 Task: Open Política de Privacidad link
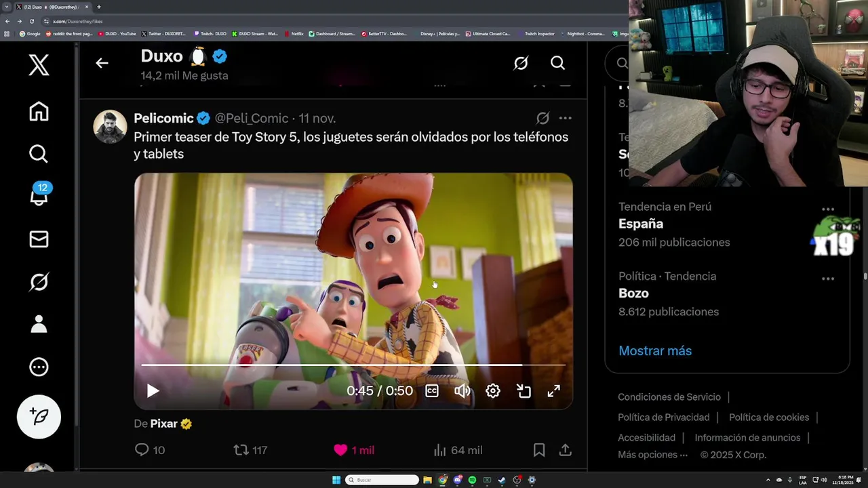pos(664,418)
